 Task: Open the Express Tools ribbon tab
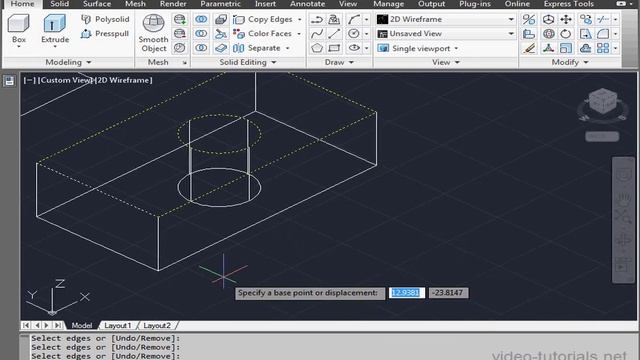click(x=569, y=4)
